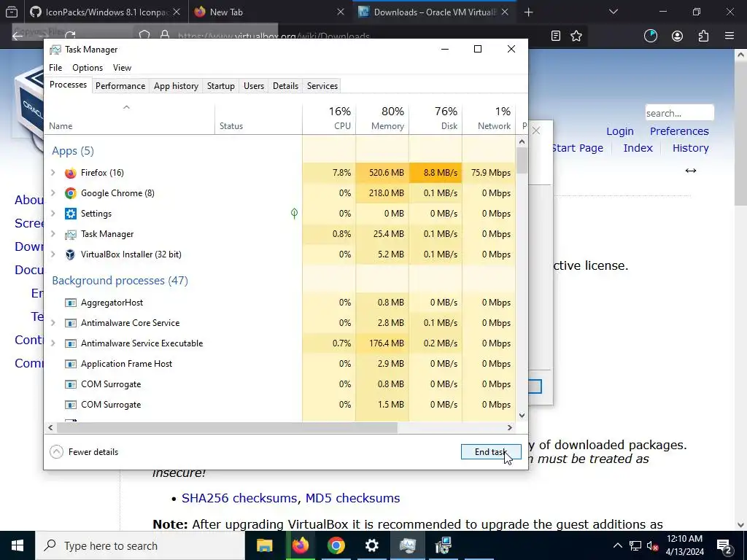Sort processes by the CPU column
The image size is (747, 560).
pyautogui.click(x=329, y=119)
